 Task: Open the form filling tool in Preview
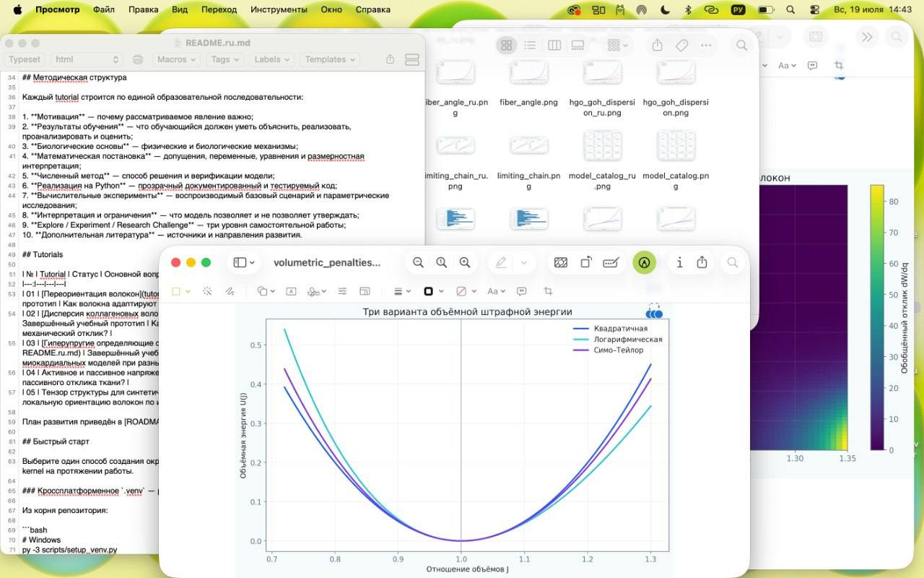point(611,263)
